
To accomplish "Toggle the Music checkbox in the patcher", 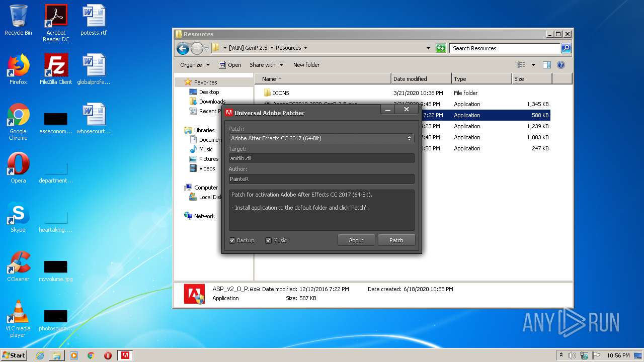I will point(269,240).
